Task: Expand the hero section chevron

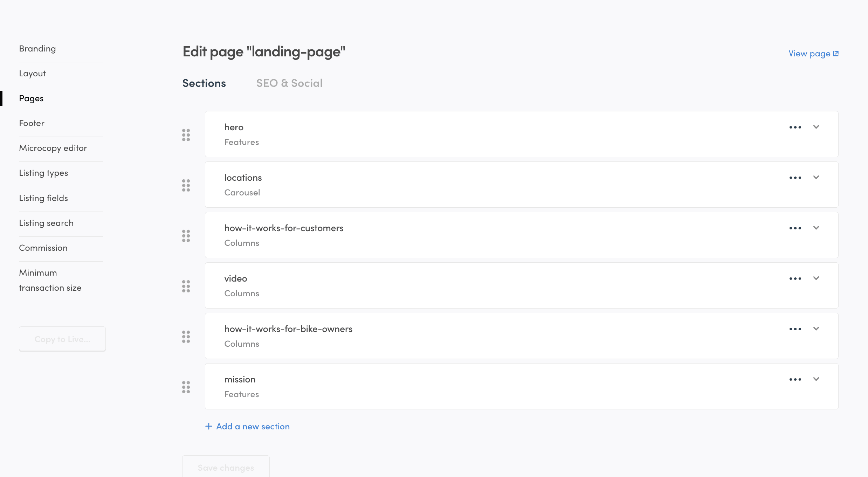Action: tap(816, 127)
